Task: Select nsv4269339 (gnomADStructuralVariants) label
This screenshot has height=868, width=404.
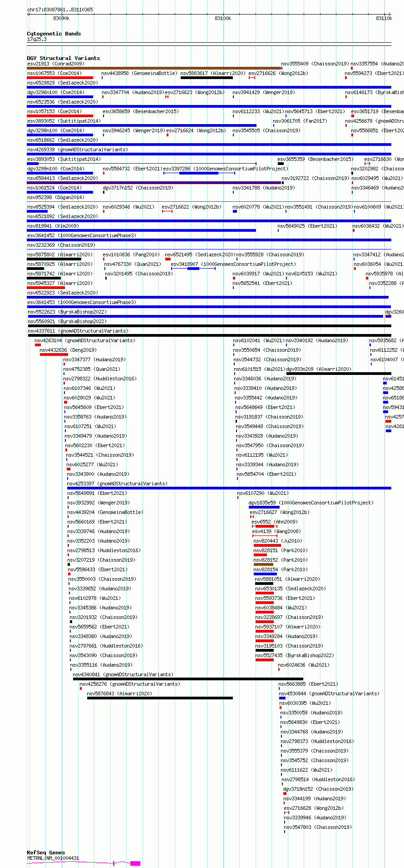Action: (77, 150)
